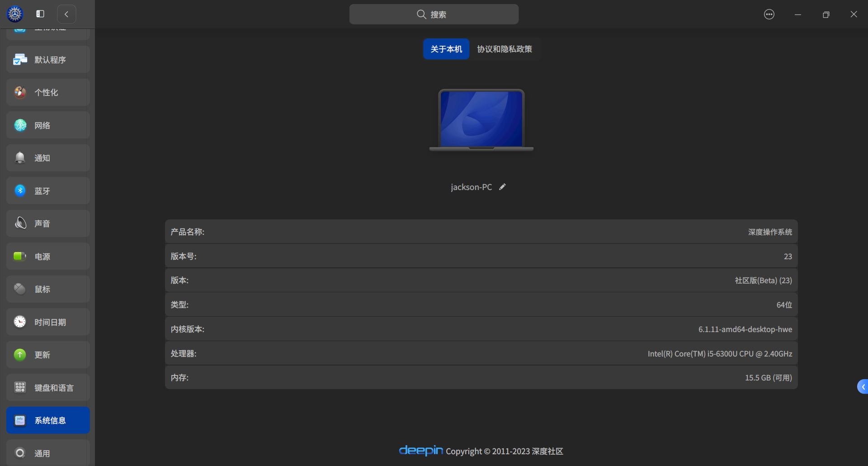Open the 声音 sound settings
Image resolution: width=868 pixels, height=466 pixels.
pos(47,223)
